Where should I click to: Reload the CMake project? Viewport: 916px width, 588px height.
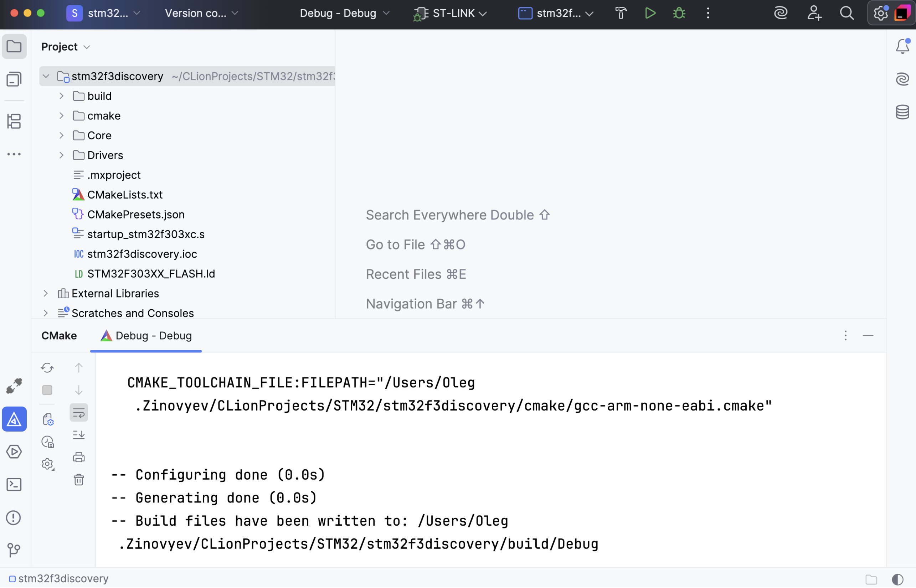click(x=47, y=368)
